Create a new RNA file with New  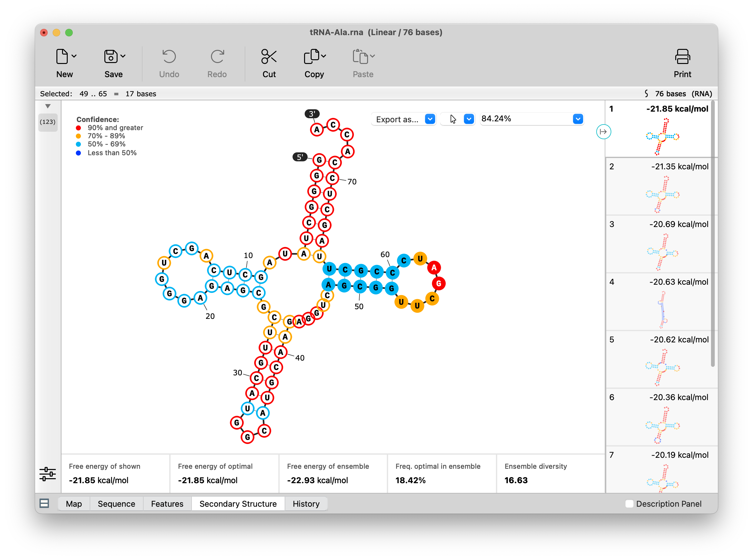tap(64, 63)
